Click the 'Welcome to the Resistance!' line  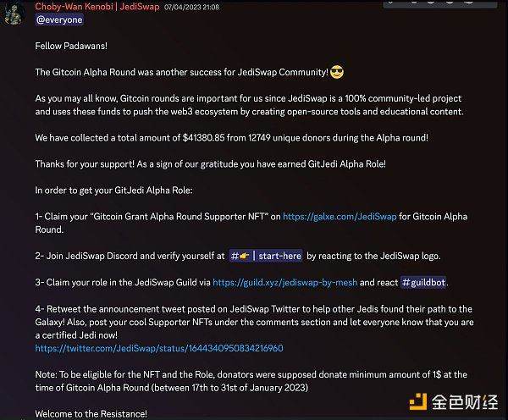tap(91, 414)
